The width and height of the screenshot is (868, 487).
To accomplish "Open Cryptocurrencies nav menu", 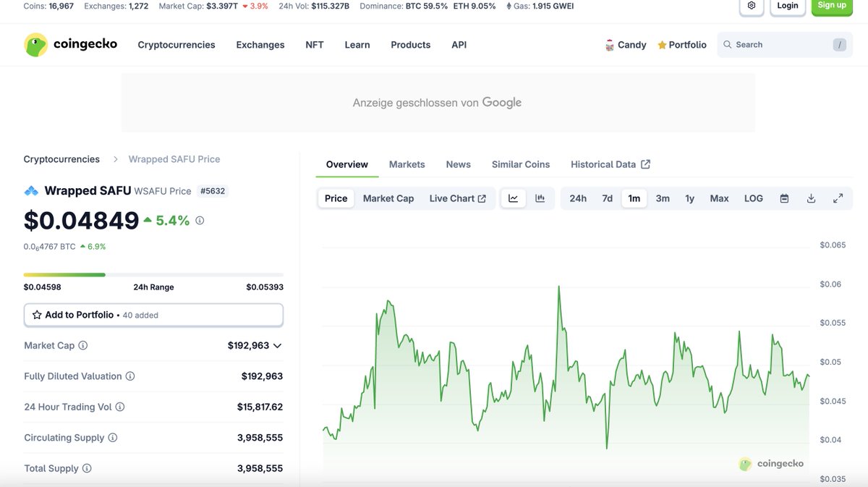I will tap(176, 45).
